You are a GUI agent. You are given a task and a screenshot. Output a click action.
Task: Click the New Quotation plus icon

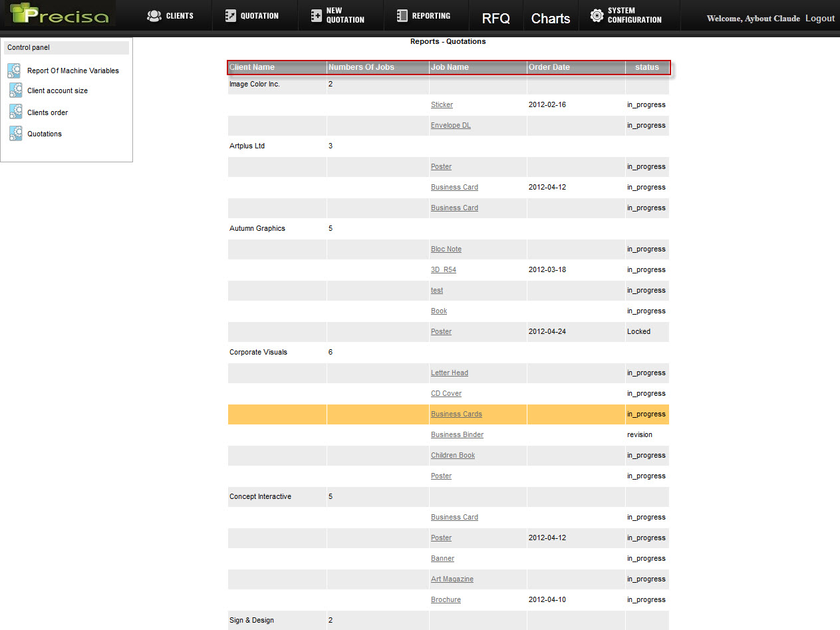pyautogui.click(x=317, y=15)
